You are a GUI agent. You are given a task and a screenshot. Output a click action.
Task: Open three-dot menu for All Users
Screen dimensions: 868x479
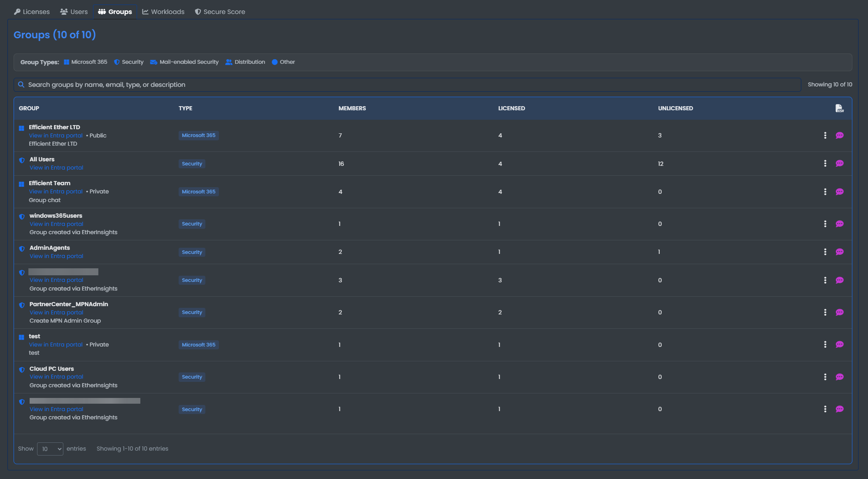click(x=825, y=163)
